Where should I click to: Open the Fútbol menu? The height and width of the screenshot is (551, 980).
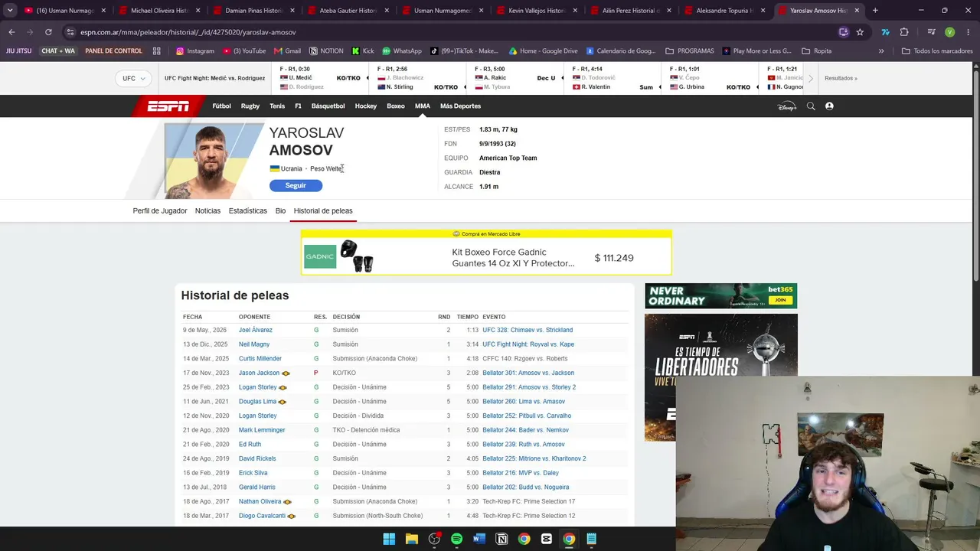221,106
